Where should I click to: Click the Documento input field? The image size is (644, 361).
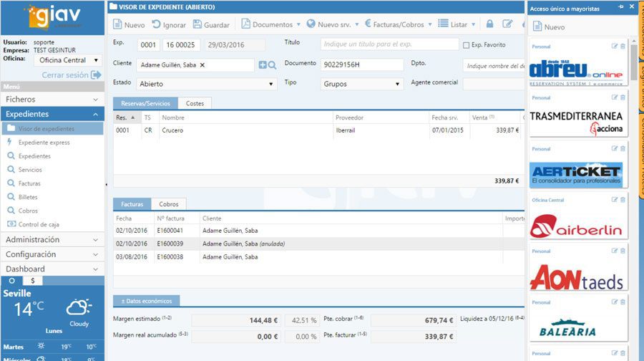point(362,64)
